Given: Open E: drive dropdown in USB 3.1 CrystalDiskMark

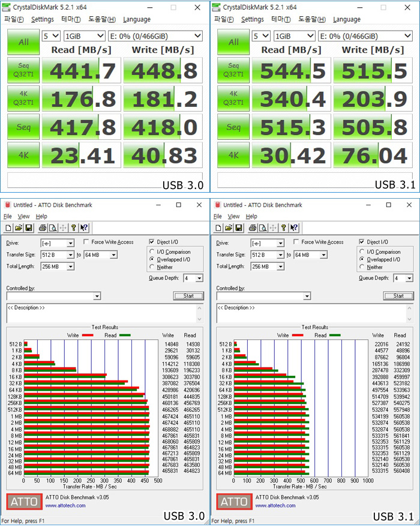Looking at the screenshot, I should [x=365, y=36].
